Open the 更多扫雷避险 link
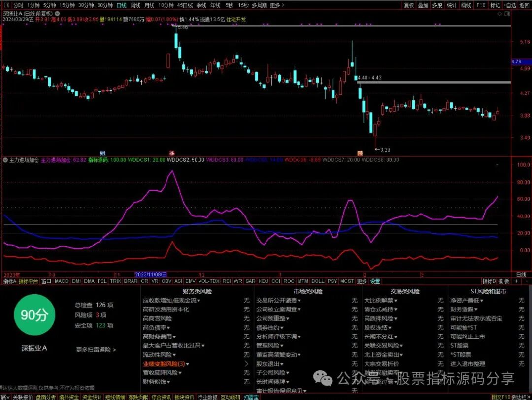The image size is (532, 400). pyautogui.click(x=96, y=349)
